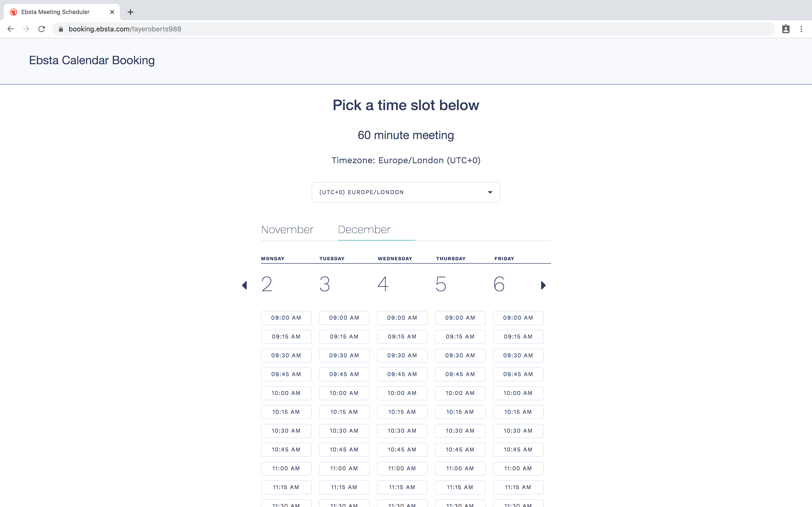812x507 pixels.
Task: Open Chrome's three-dot menu
Action: coord(801,29)
